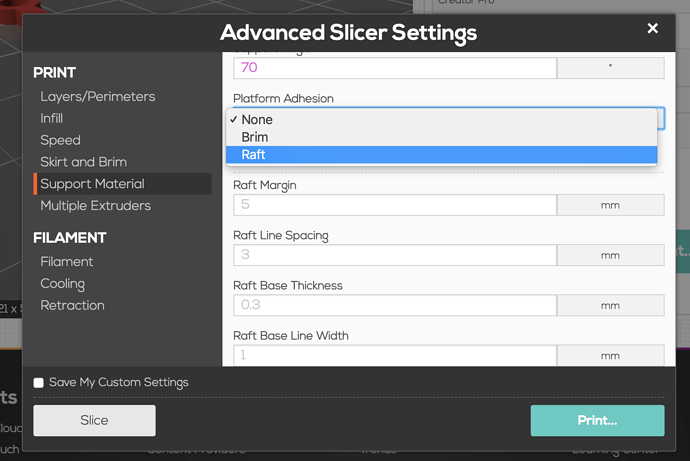The width and height of the screenshot is (690, 461).
Task: Click the Print... button
Action: tap(597, 421)
